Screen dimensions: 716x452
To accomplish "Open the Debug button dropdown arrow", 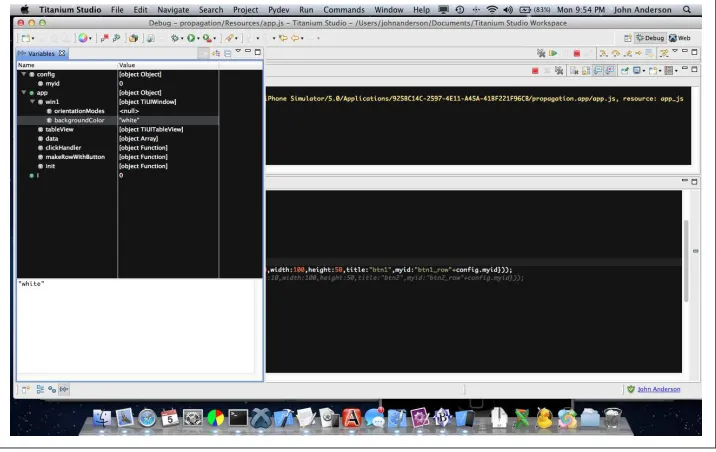I will pyautogui.click(x=182, y=39).
